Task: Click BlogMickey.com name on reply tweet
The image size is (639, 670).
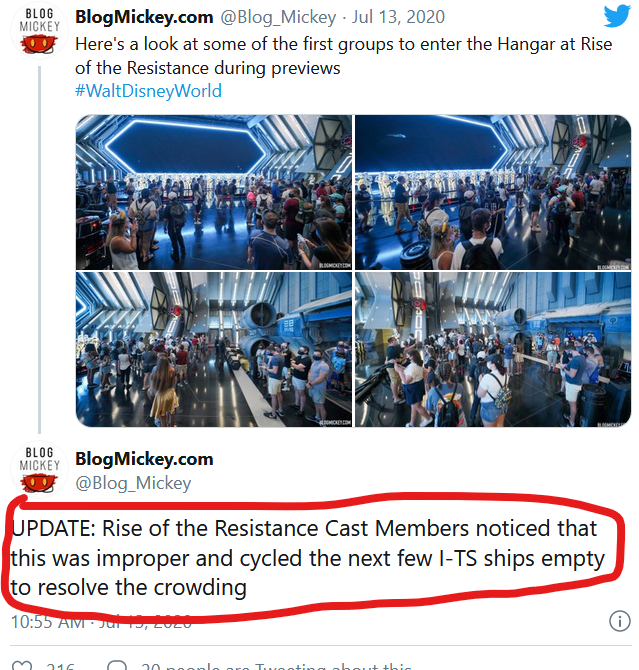Action: click(144, 459)
